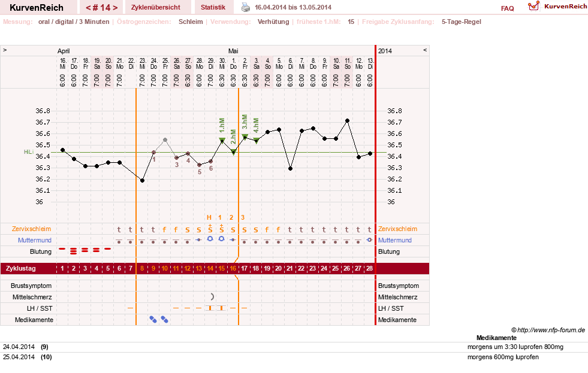
Task: Click the April month label in chart header
Action: click(64, 51)
